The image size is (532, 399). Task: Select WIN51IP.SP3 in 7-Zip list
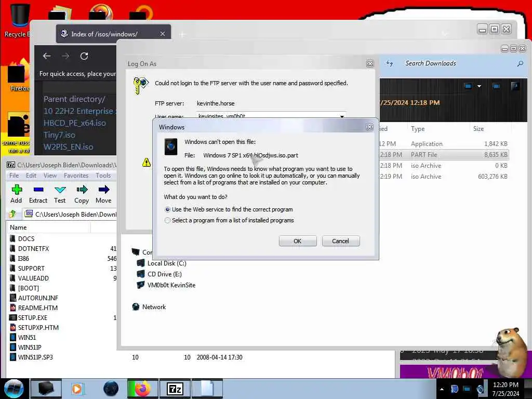[35, 357]
